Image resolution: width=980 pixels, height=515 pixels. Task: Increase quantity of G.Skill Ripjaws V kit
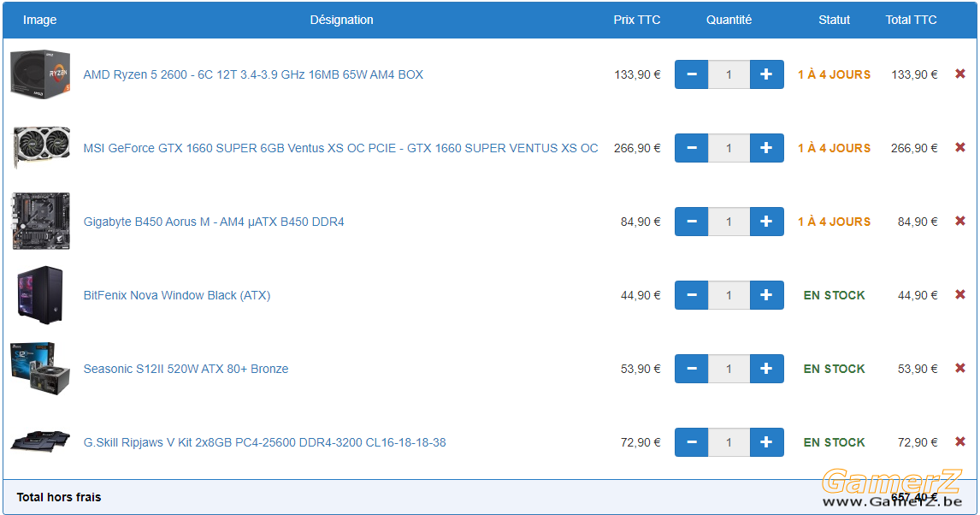click(x=766, y=442)
